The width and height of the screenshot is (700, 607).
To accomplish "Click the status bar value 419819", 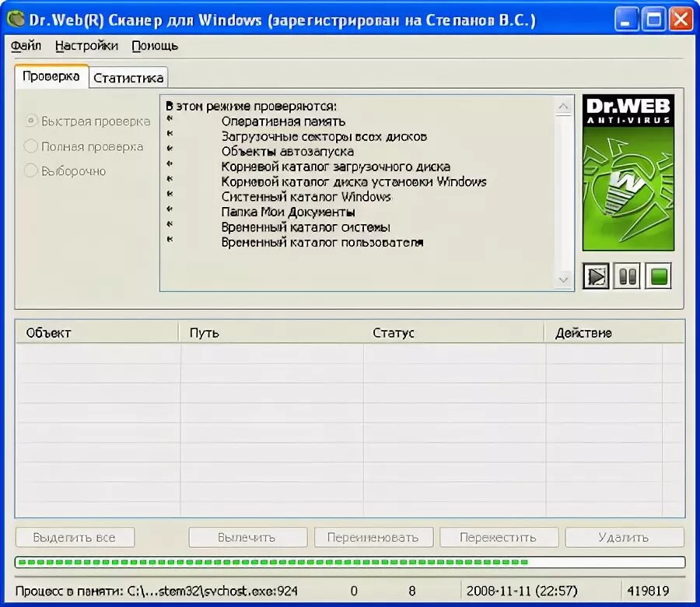I will 648,591.
